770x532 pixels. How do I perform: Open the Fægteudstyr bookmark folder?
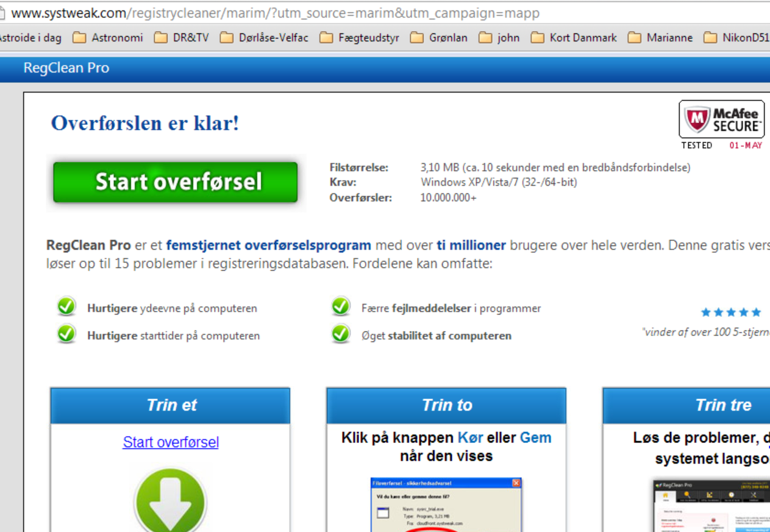(360, 38)
